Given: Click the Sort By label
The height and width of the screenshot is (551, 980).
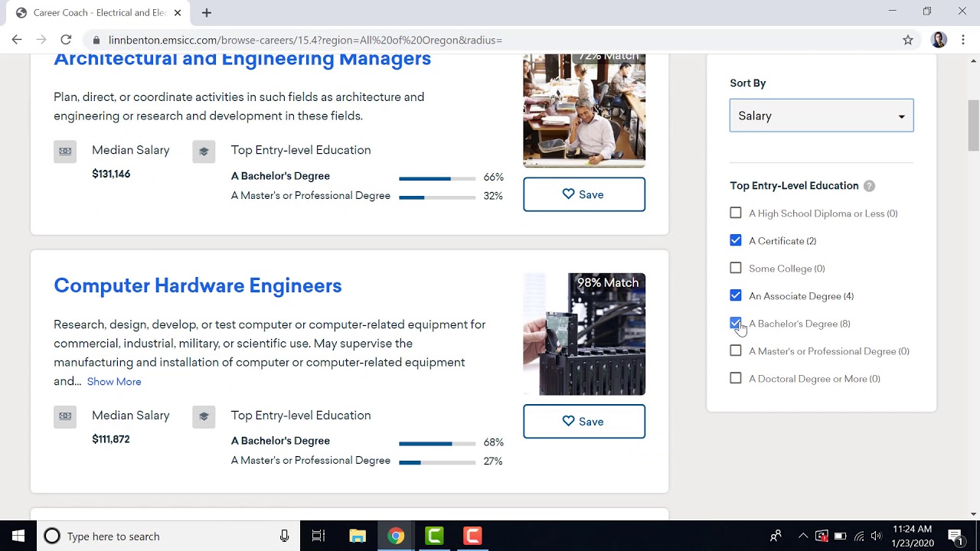Looking at the screenshot, I should pyautogui.click(x=748, y=83).
